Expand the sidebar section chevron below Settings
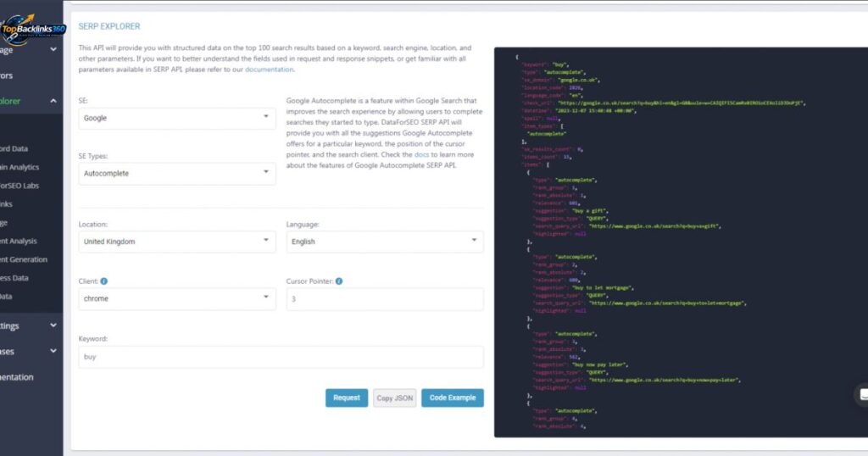Viewport: 868px width, 456px height. [x=53, y=351]
